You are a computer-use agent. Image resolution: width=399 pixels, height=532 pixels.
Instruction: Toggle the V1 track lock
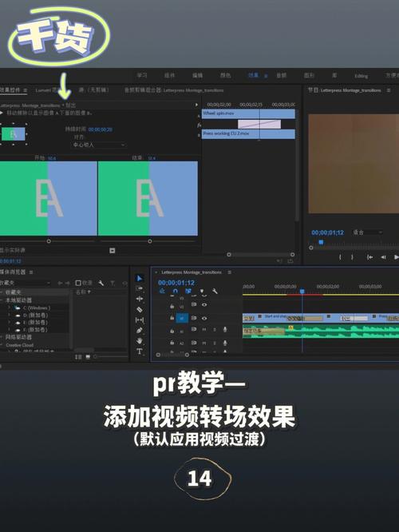(x=172, y=318)
